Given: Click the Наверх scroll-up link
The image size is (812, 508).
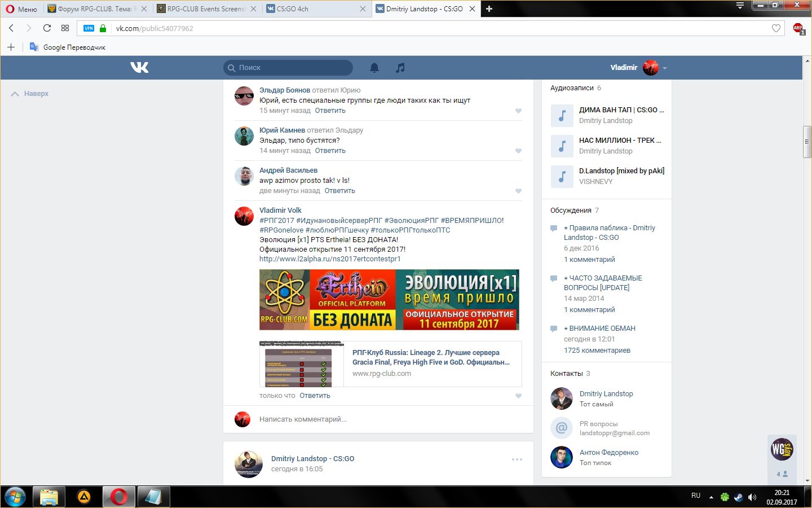Looking at the screenshot, I should tap(30, 94).
